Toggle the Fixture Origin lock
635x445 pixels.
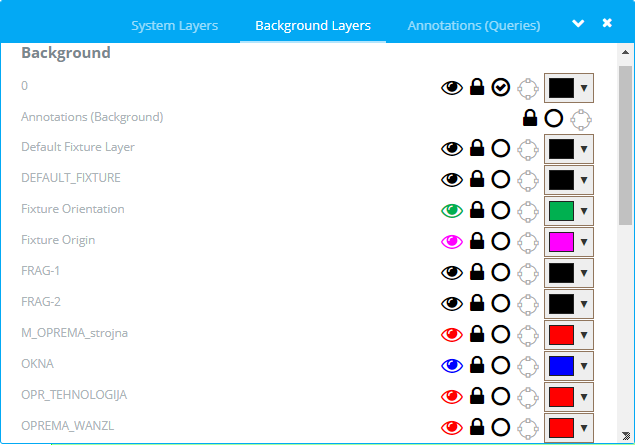477,241
